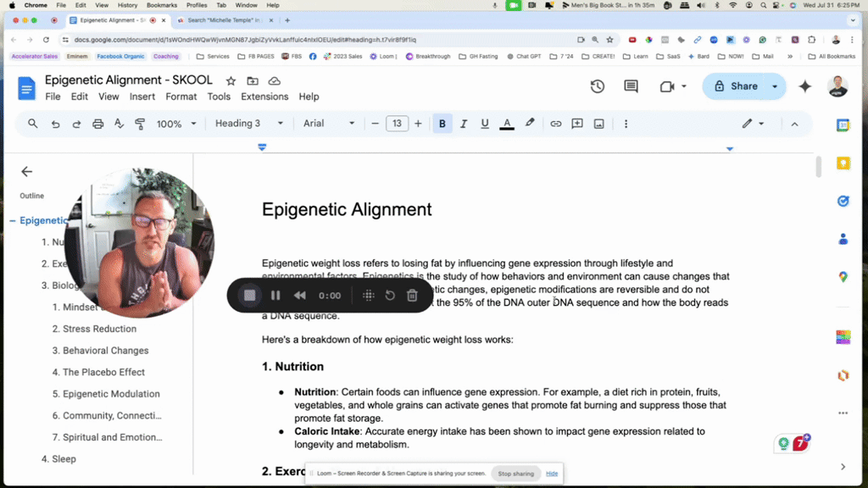Collapse the toolbar with up chevron

[x=794, y=124]
